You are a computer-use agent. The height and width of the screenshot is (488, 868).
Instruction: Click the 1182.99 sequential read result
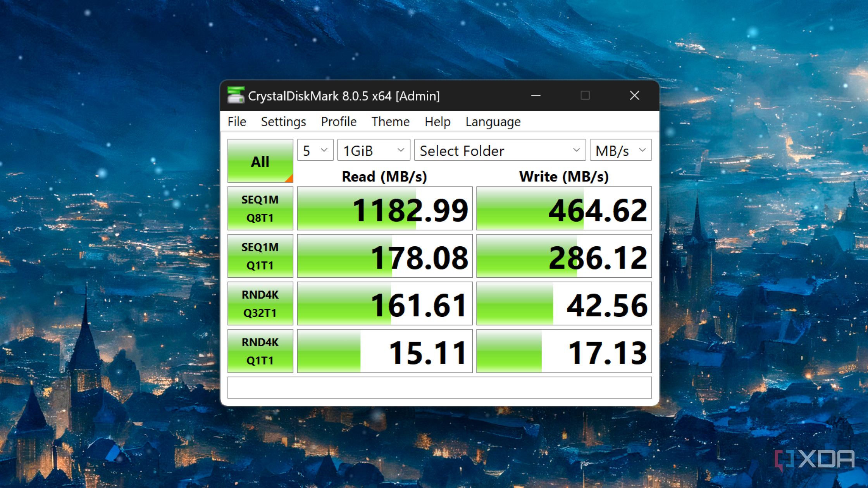pyautogui.click(x=385, y=208)
